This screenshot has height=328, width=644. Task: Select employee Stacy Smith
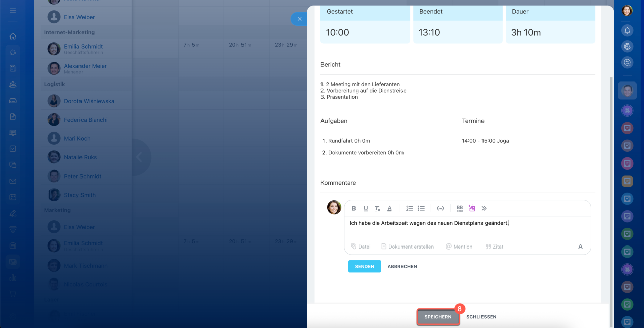pos(79,195)
